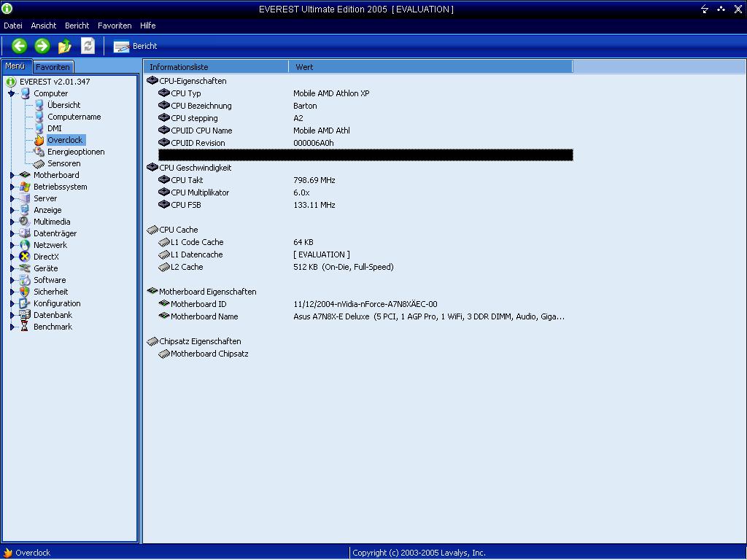Click the green back arrow toolbar icon
This screenshot has height=560, width=747.
coord(19,46)
